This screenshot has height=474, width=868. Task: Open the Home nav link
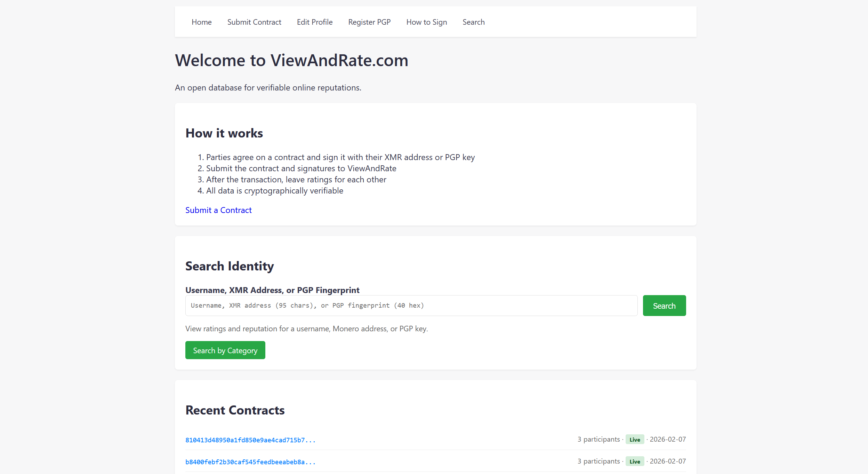coord(201,22)
